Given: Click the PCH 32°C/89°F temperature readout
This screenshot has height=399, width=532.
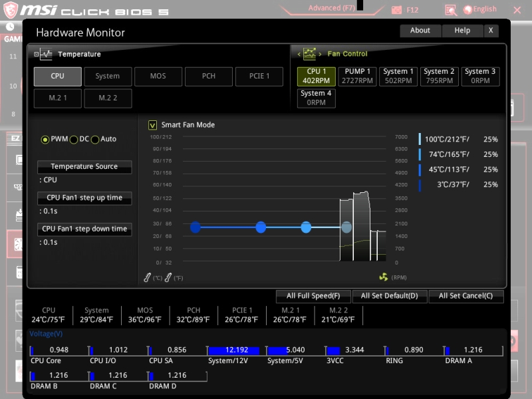Looking at the screenshot, I should pos(193,315).
